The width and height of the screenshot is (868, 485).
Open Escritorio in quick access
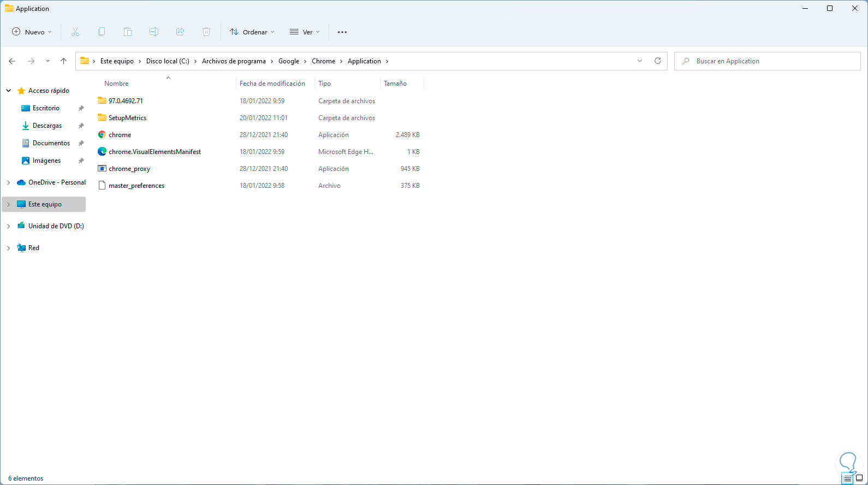click(x=46, y=108)
